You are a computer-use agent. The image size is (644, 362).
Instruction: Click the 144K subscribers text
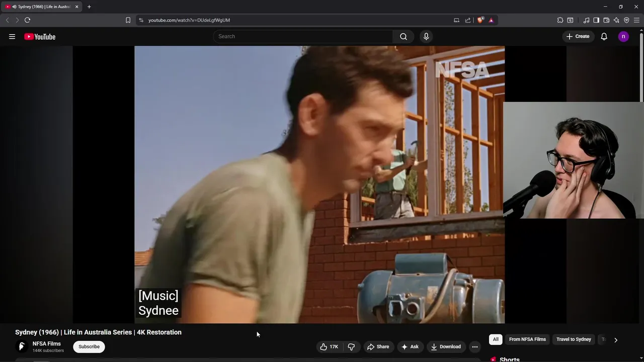48,350
